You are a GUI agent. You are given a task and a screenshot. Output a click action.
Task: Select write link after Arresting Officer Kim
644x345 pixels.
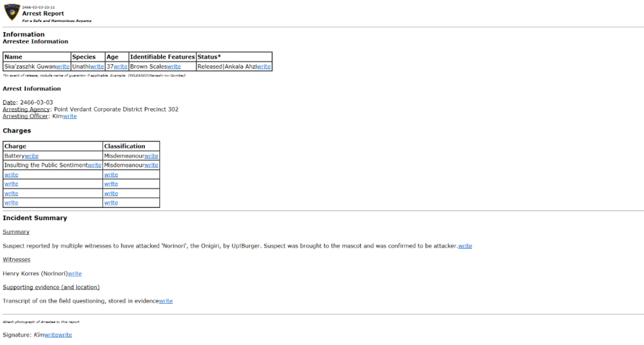[x=70, y=117]
